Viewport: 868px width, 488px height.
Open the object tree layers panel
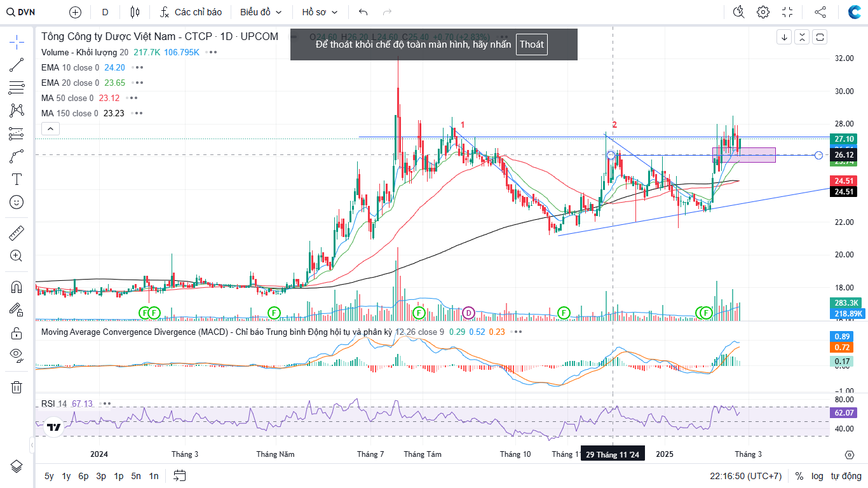[17, 466]
